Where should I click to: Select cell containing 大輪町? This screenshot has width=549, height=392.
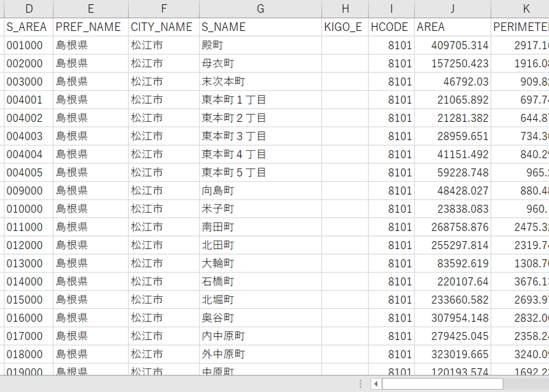pos(260,264)
